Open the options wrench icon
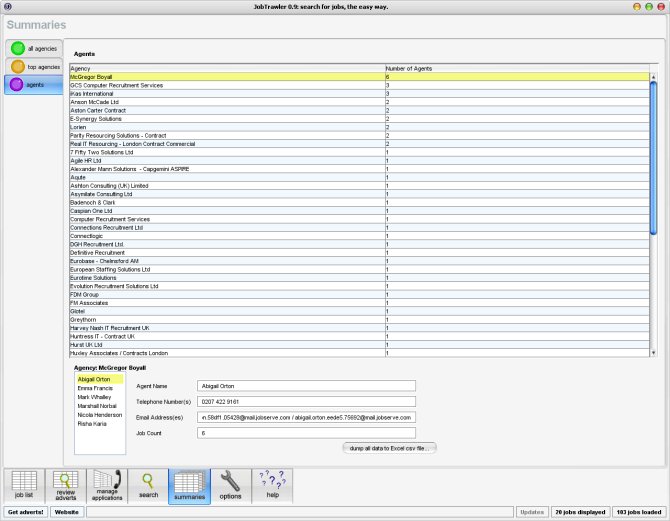Screen dimensions: 670x521 pyautogui.click(x=230, y=484)
